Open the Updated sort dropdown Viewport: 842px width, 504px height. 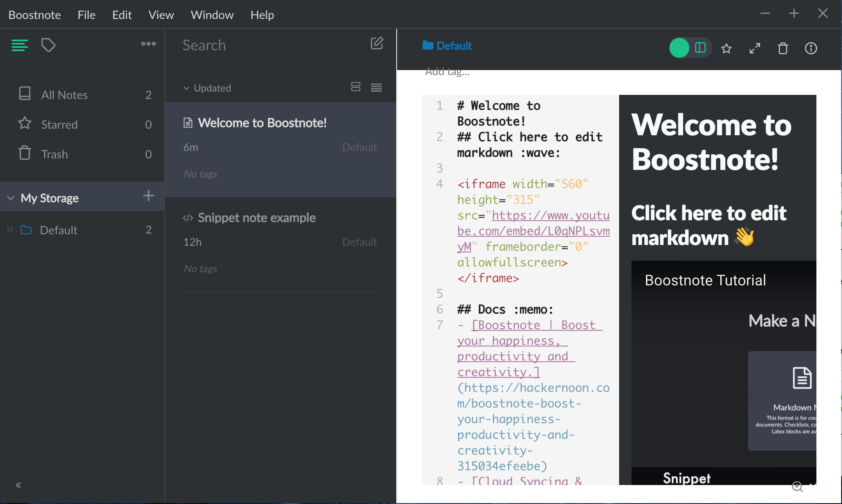[x=208, y=88]
